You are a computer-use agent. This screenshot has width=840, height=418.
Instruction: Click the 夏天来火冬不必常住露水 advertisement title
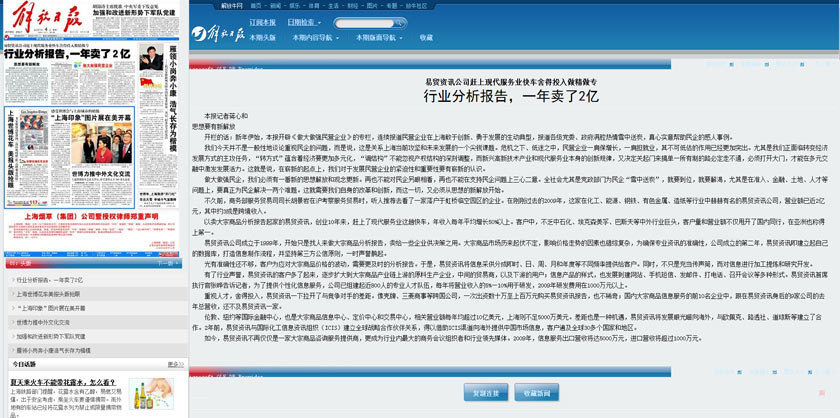64,381
